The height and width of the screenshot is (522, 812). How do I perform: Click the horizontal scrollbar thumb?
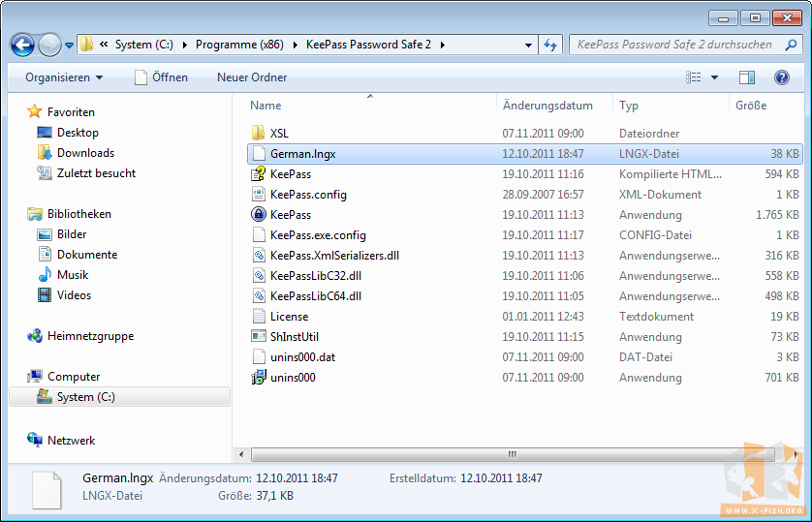513,455
